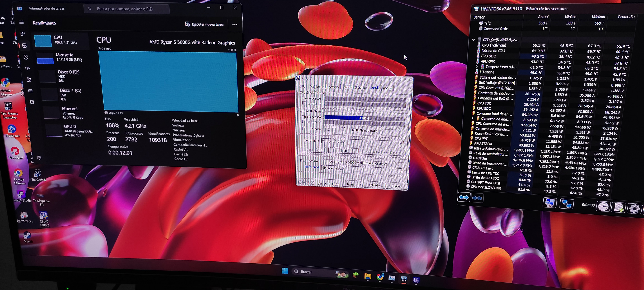The image size is (644, 290).
Task: Open App history in Task Manager sidebar
Action: pos(26,57)
